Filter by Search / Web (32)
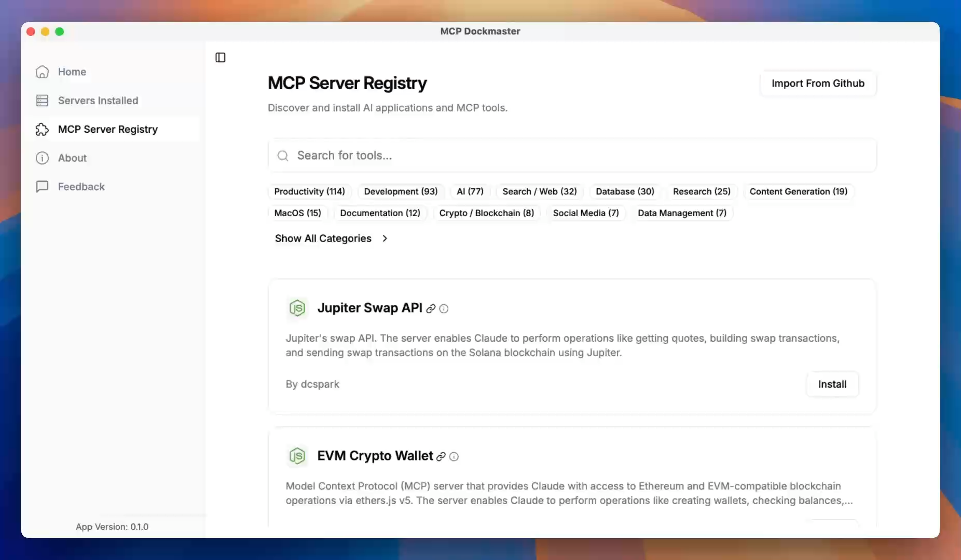Screen dimensions: 961x560 (x=540, y=191)
